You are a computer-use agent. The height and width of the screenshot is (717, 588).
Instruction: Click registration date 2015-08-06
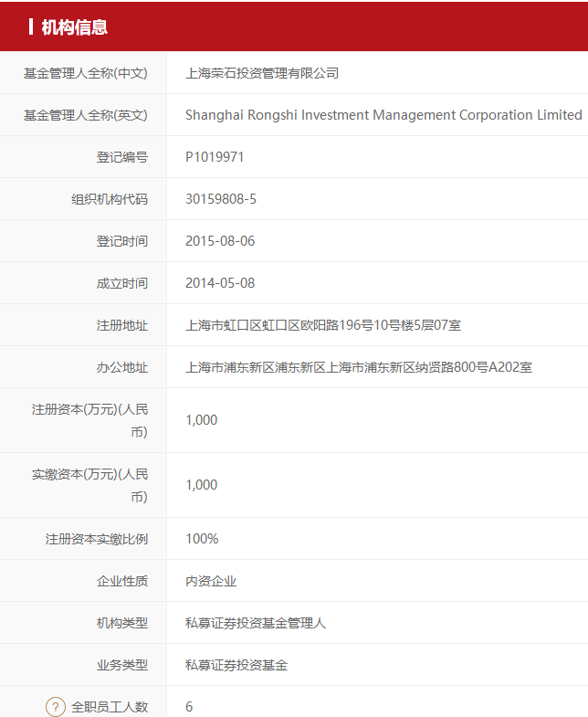[x=220, y=241]
